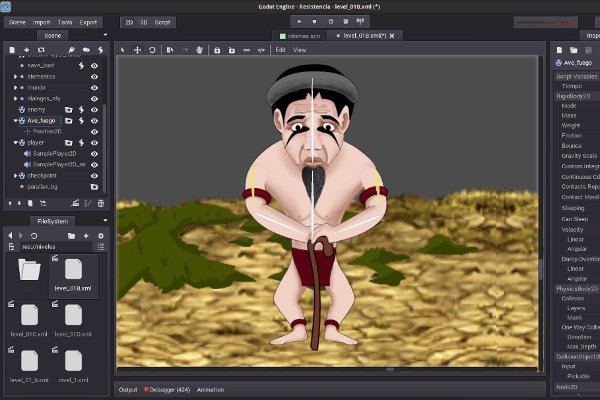This screenshot has width=600, height=400.
Task: Switch to the other open scene tab (.scn)
Action: click(x=300, y=36)
